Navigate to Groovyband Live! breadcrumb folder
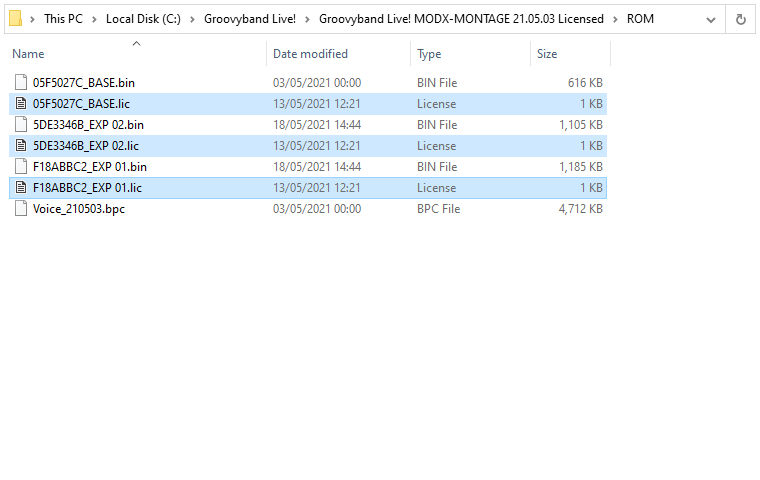The width and height of the screenshot is (760, 480). click(x=250, y=19)
